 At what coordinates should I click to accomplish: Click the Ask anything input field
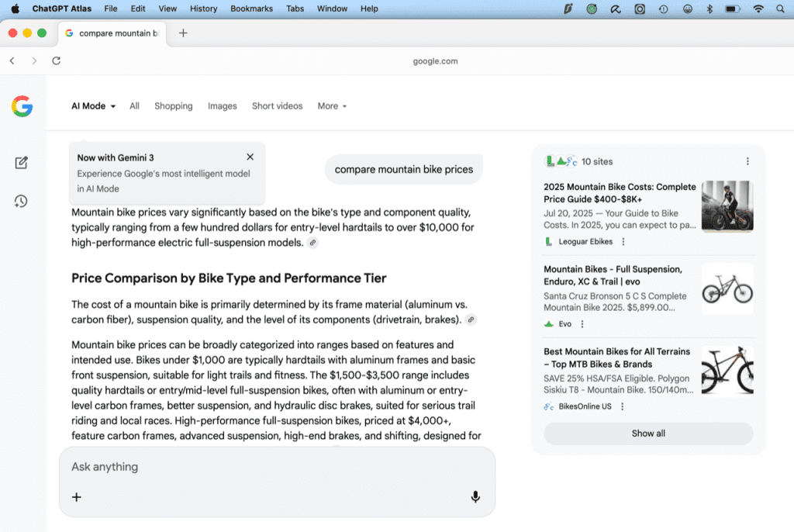[277, 467]
